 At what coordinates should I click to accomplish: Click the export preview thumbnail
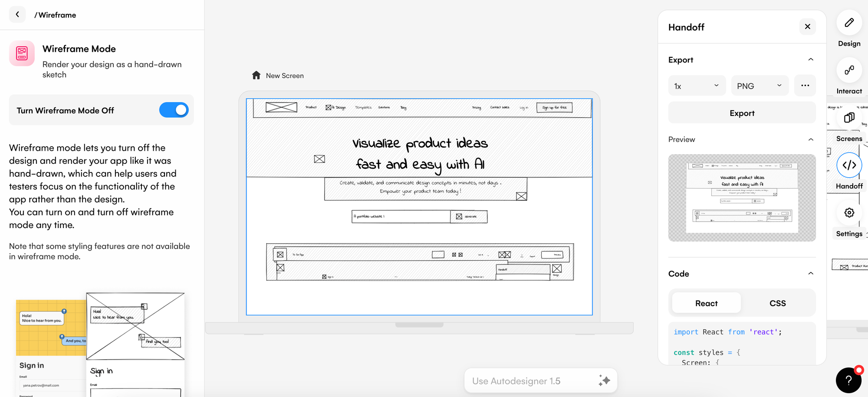pos(742,198)
